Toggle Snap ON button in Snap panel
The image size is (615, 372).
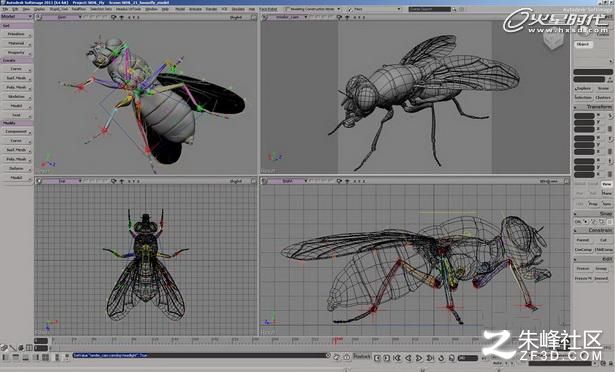pos(578,222)
